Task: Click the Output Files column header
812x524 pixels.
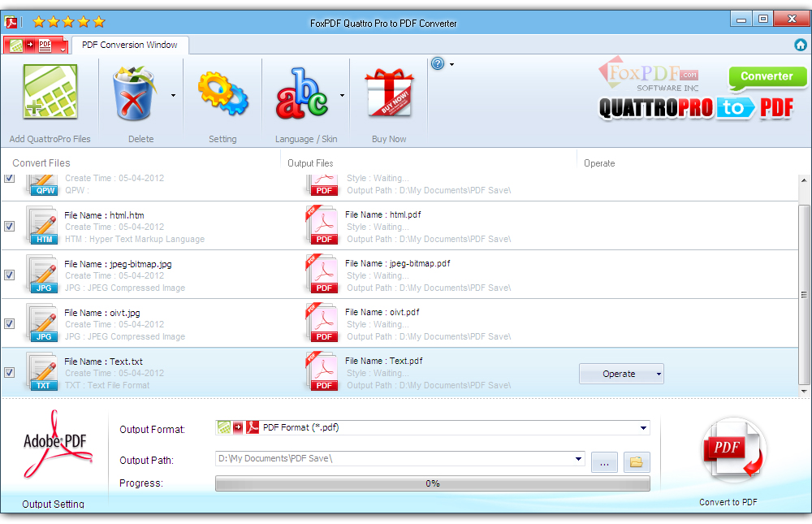Action: (310, 163)
